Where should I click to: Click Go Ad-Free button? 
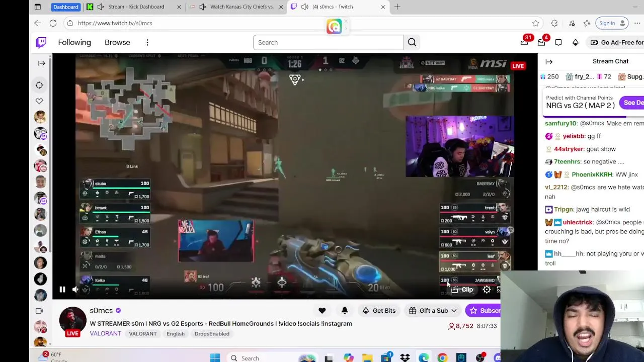616,43
